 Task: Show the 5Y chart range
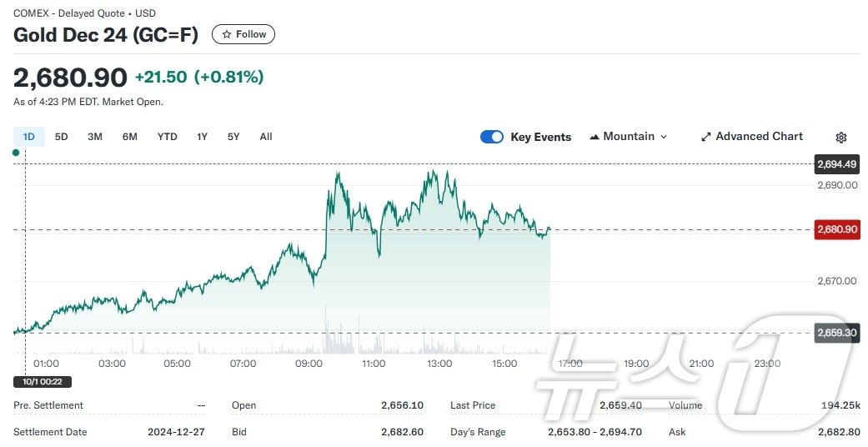pyautogui.click(x=233, y=137)
